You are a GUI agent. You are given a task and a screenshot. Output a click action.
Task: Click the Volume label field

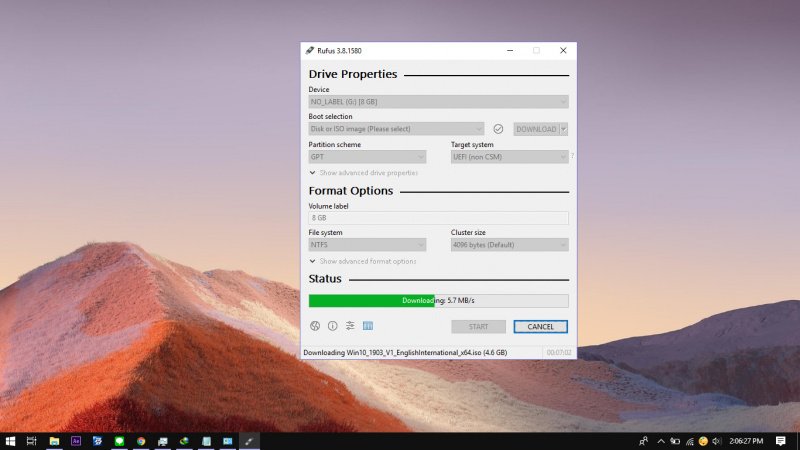pyautogui.click(x=438, y=218)
